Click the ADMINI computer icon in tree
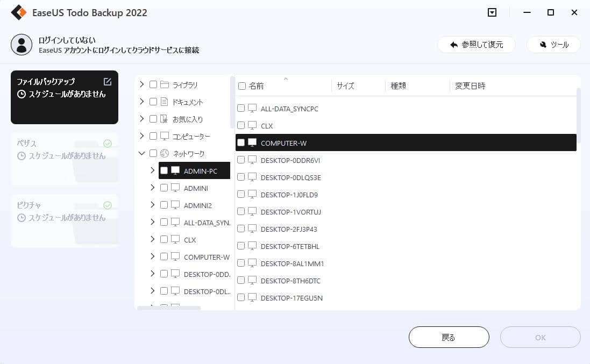 point(175,188)
